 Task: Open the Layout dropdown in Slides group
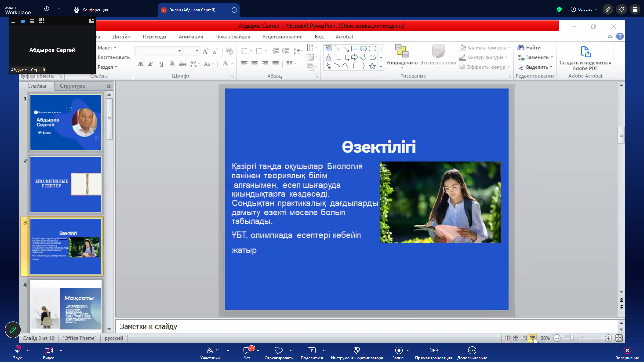107,48
